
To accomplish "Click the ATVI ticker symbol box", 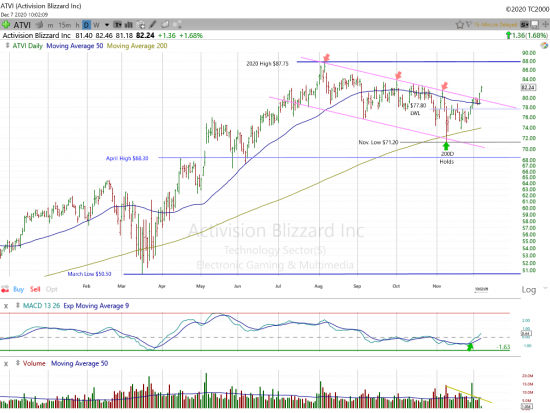I will (22, 25).
